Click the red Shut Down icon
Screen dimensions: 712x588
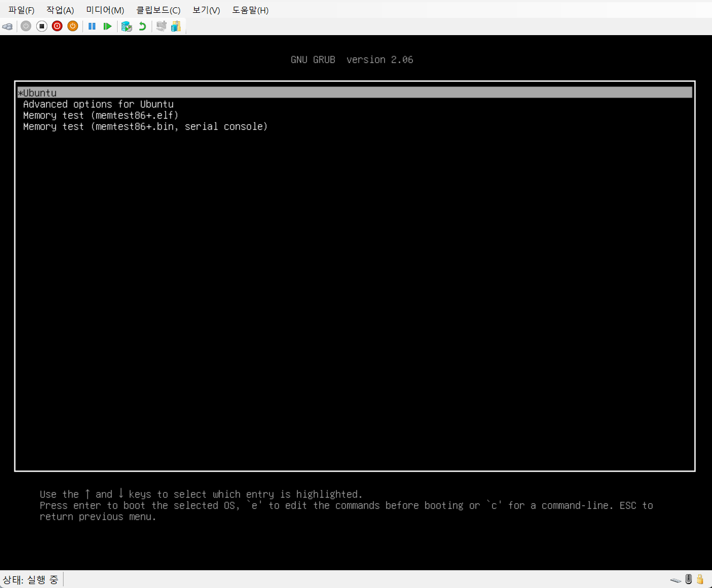pos(57,26)
